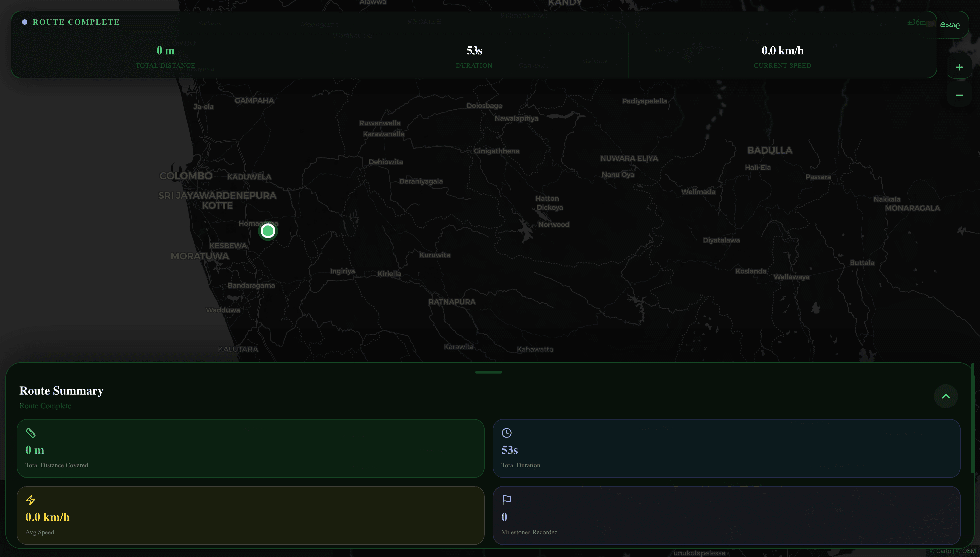
Task: Click the MONARAGALA map label
Action: (912, 208)
